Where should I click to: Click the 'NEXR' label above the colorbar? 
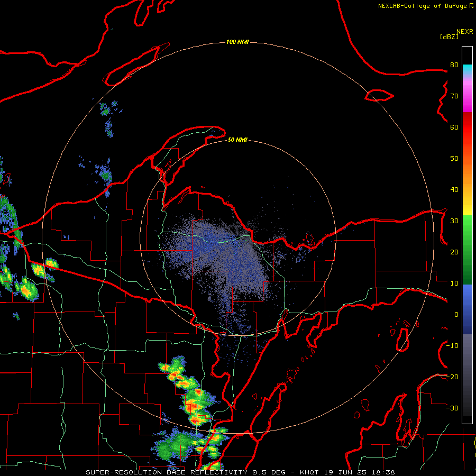click(465, 32)
